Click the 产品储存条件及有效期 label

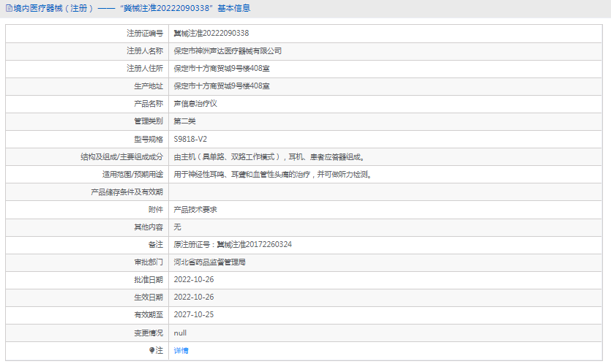point(127,192)
